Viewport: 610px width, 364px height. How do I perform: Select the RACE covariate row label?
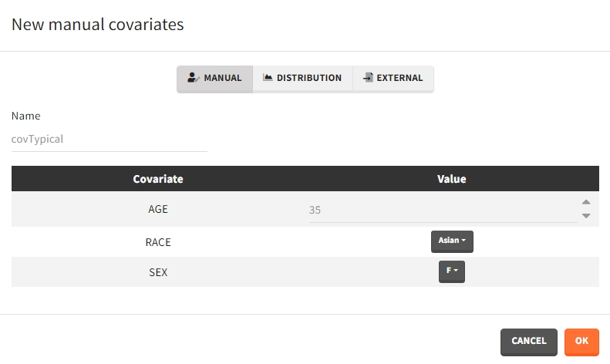[158, 241]
